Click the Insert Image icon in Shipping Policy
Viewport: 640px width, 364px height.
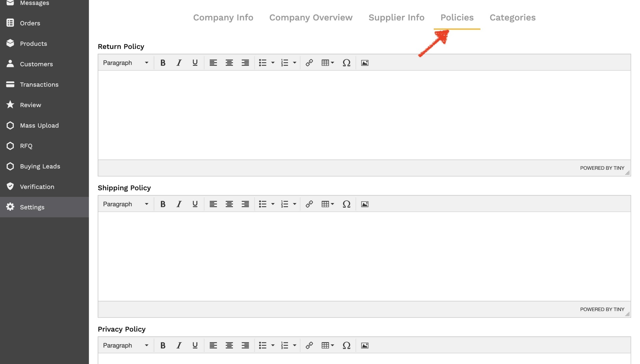pos(365,204)
